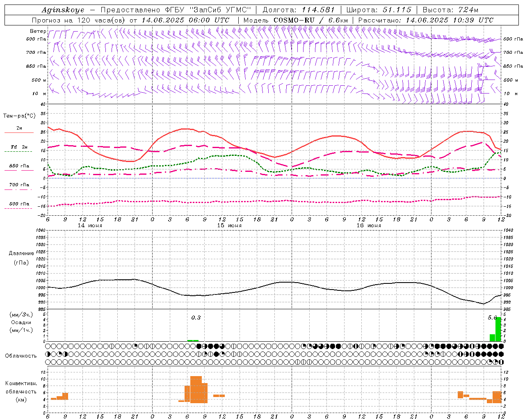Click the "Давление" pressure panel label

[21, 253]
